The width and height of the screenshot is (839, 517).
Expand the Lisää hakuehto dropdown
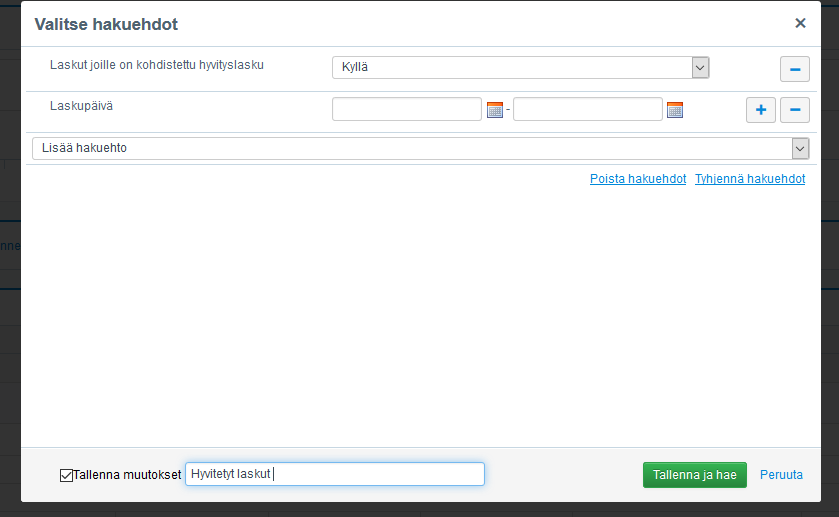tap(420, 148)
